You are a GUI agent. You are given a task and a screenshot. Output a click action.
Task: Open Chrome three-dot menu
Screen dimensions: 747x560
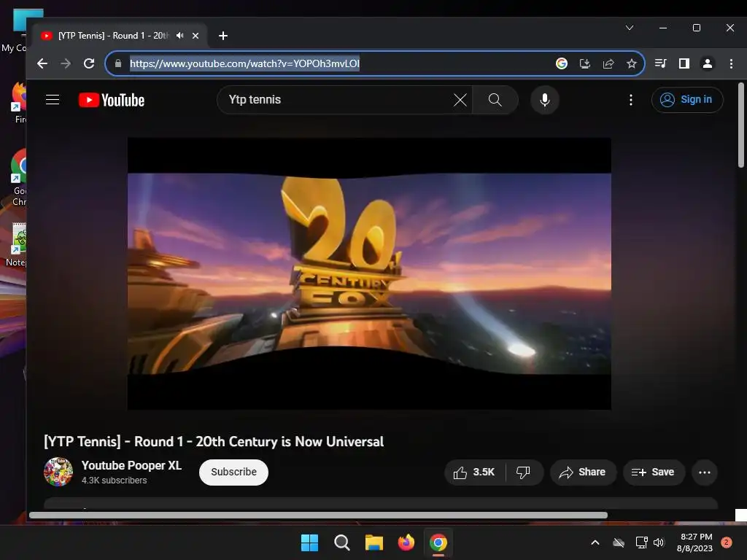731,63
